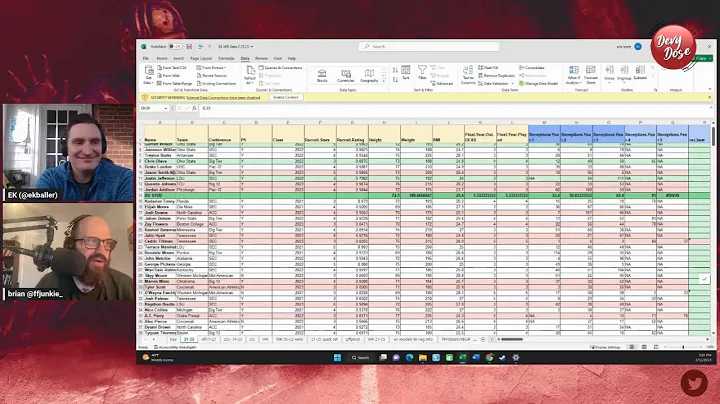
Task: Open Settings gear on the taskbar
Action: pyautogui.click(x=516, y=358)
